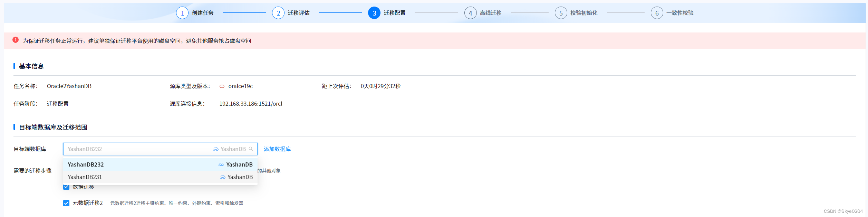Viewport: 868px width, 217px height.
Task: Click the disk space warning message text
Action: pos(137,41)
